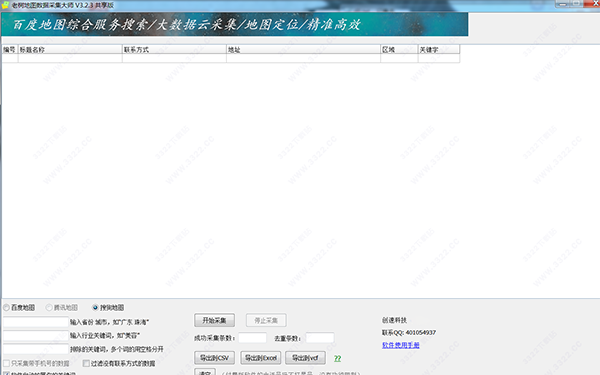This screenshot has height=375, width=600.
Task: Export results with 导出到CSV button
Action: tap(214, 358)
